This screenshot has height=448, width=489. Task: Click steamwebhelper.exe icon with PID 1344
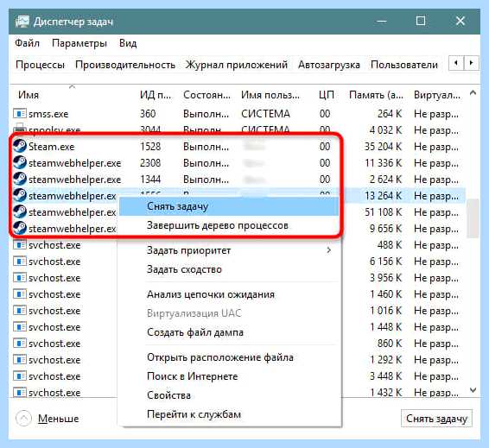(x=20, y=180)
